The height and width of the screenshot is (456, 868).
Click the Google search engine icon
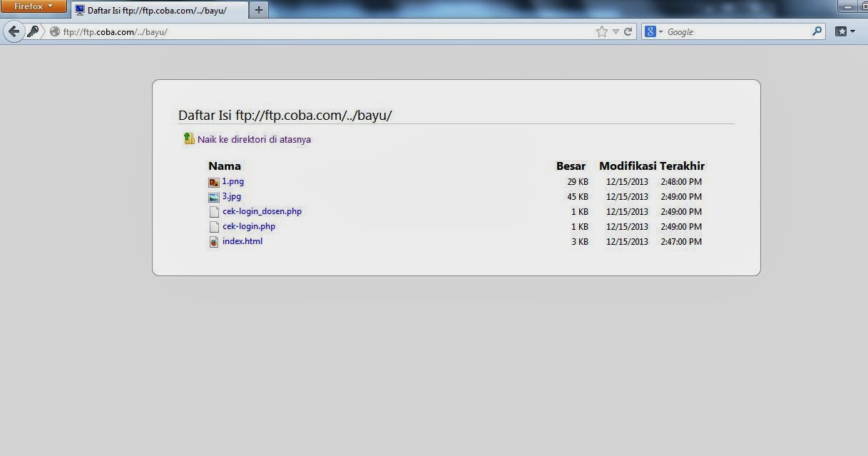[x=650, y=31]
